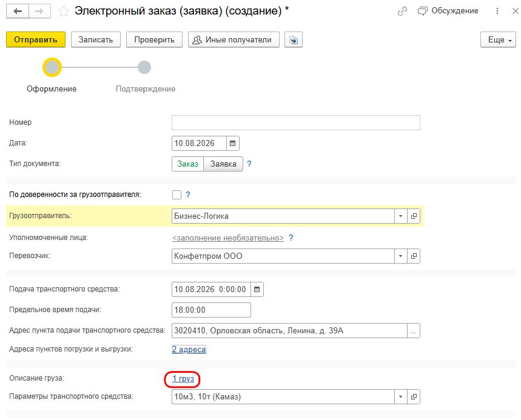Add form to favorites with star icon
The image size is (521, 420).
click(63, 12)
